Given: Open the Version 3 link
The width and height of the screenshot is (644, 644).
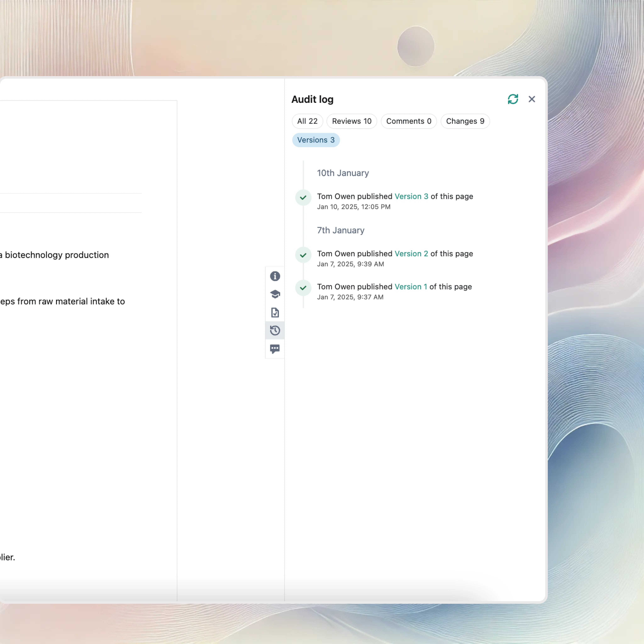Looking at the screenshot, I should [411, 196].
